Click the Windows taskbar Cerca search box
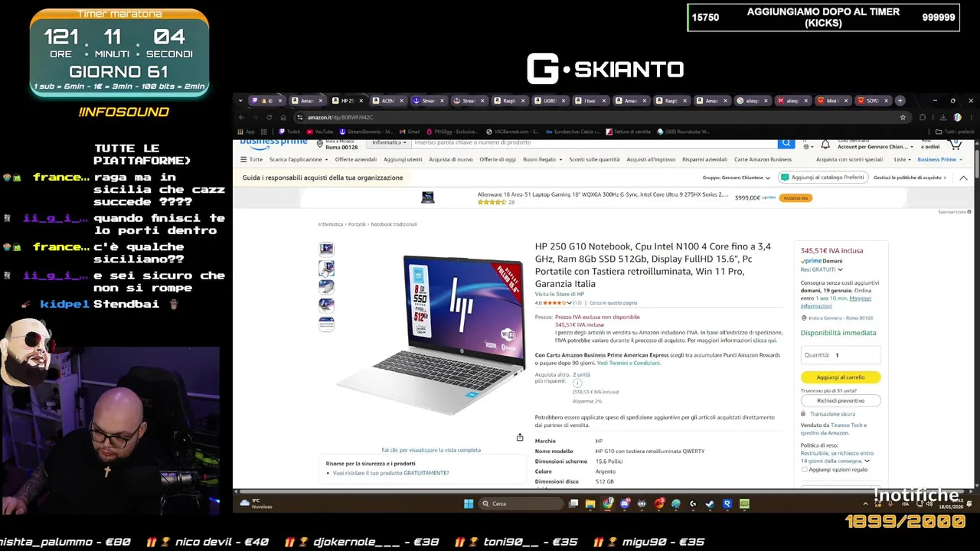Image resolution: width=980 pixels, height=551 pixels. [521, 504]
